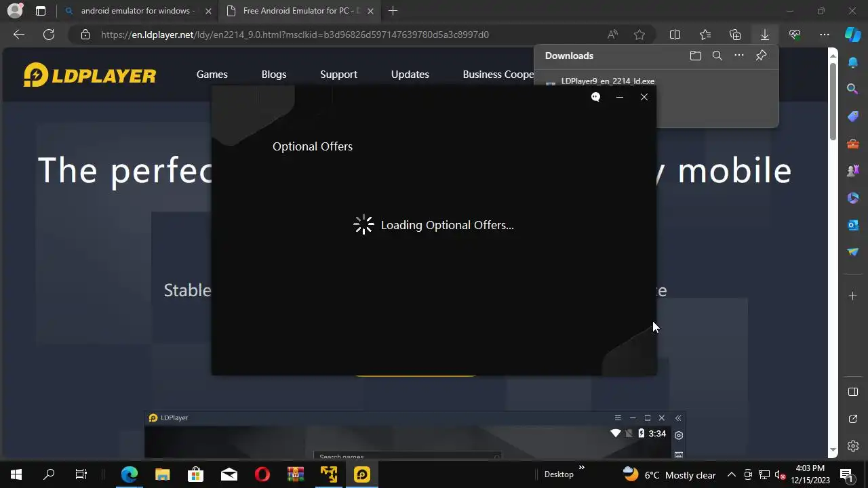Open the Blogs menu item

pos(274,75)
